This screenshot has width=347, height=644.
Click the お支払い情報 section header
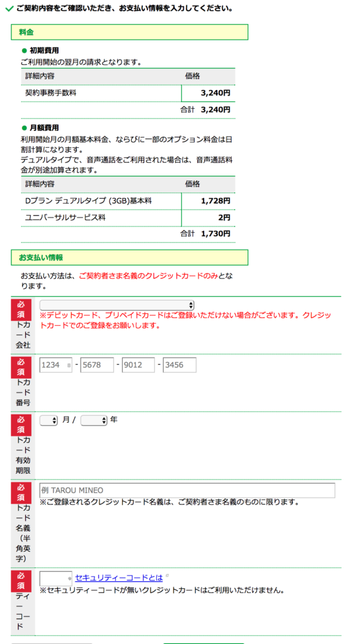click(130, 257)
